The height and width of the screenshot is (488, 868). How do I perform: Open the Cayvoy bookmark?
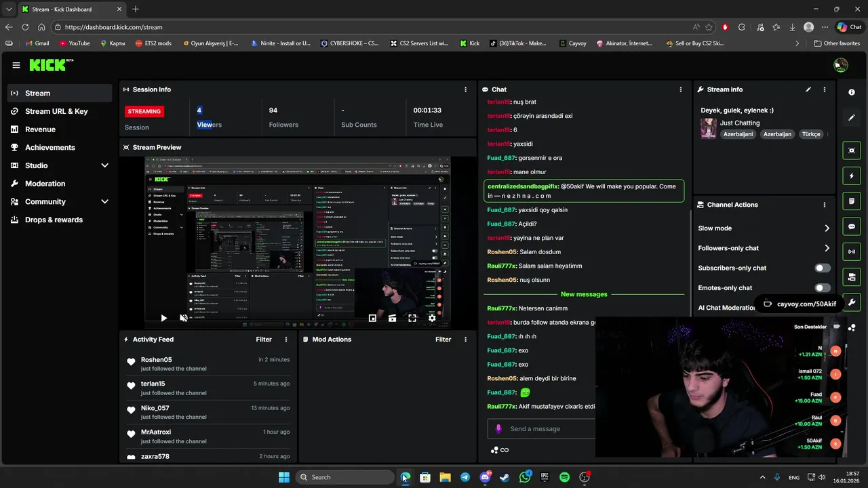[x=573, y=43]
